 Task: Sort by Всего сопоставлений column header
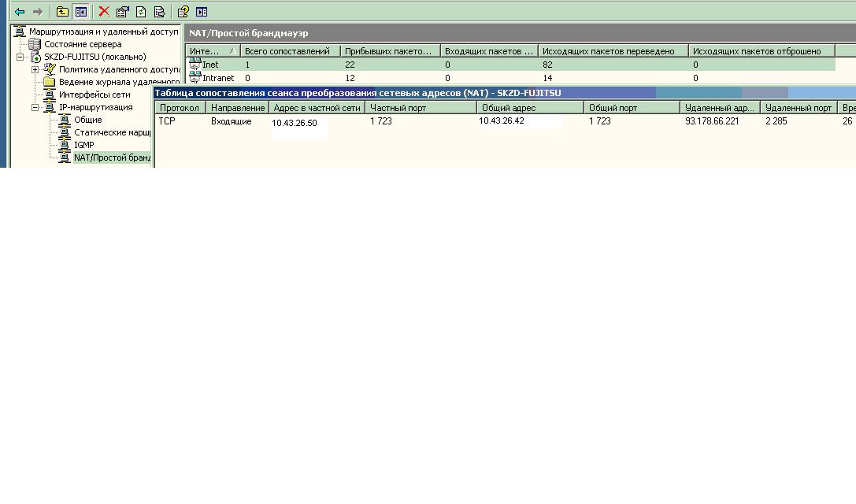coord(291,50)
